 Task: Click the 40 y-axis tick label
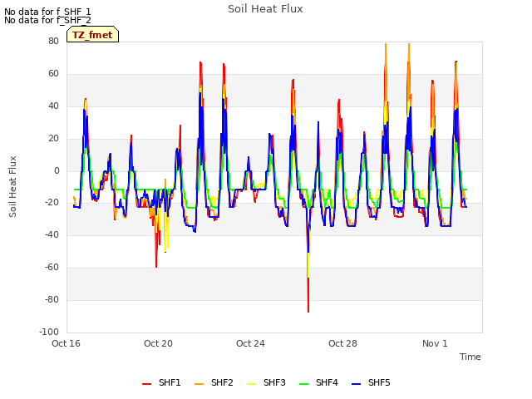pyautogui.click(x=53, y=106)
